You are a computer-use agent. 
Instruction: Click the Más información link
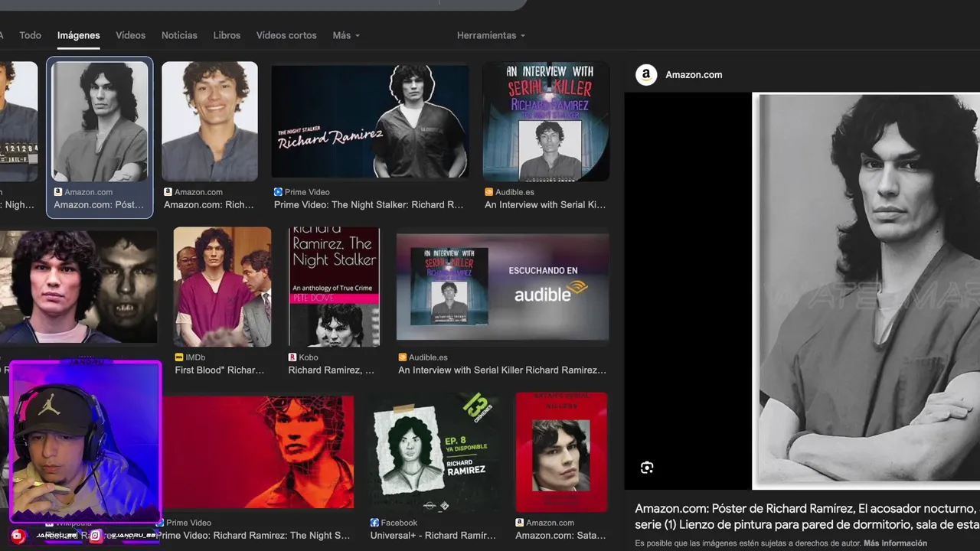pos(895,543)
